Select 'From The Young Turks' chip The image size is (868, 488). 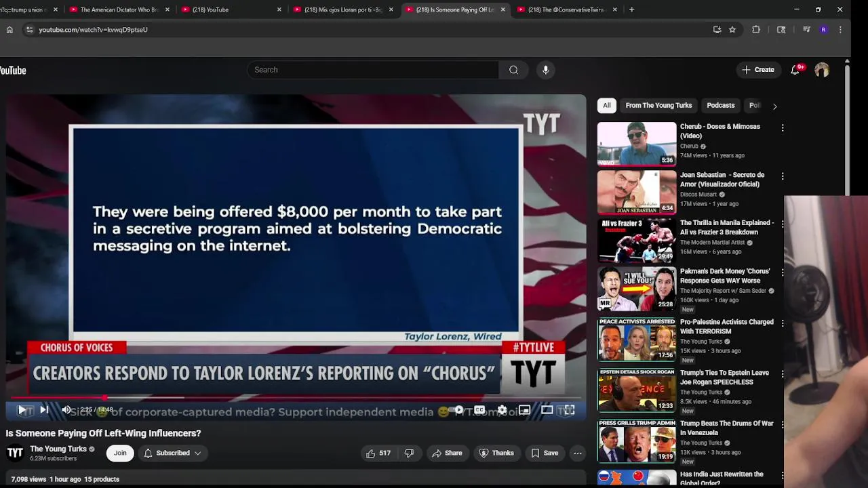(x=658, y=105)
